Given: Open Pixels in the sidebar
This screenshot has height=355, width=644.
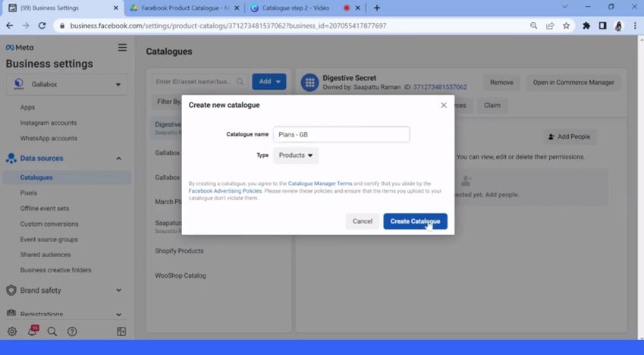Looking at the screenshot, I should click(29, 193).
